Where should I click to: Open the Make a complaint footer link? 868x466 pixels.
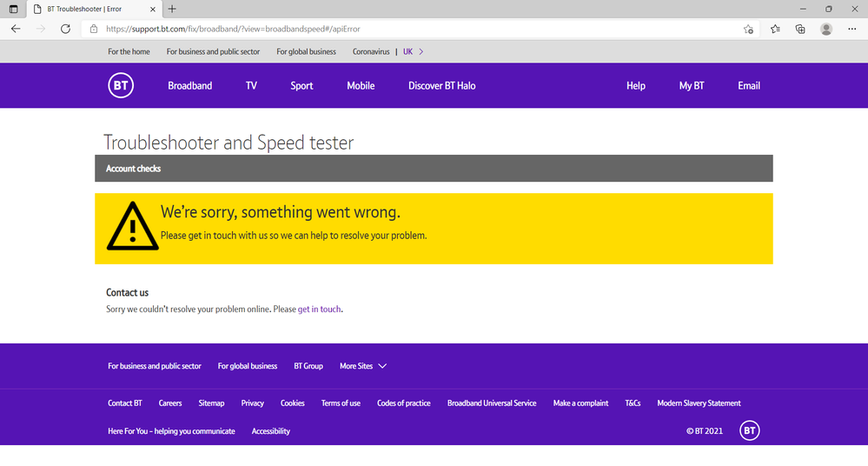point(580,403)
